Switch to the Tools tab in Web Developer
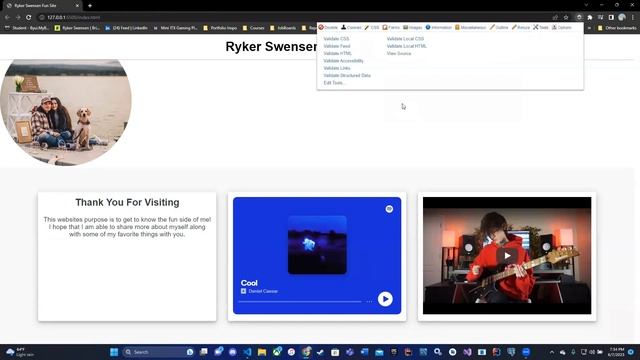This screenshot has height=360, width=640. pos(541,27)
